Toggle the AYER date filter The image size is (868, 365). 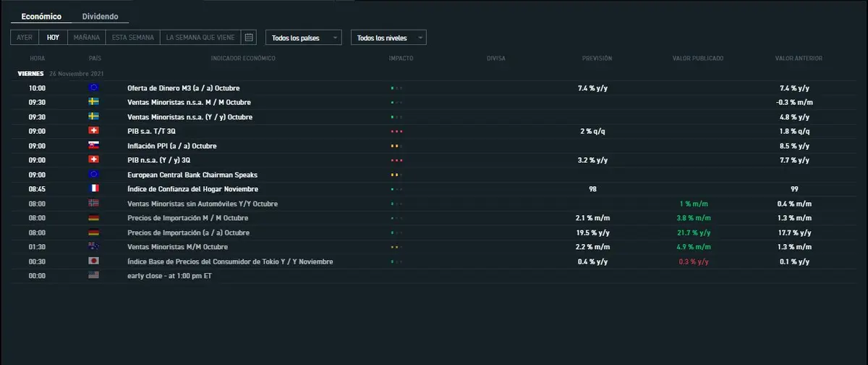tap(25, 37)
